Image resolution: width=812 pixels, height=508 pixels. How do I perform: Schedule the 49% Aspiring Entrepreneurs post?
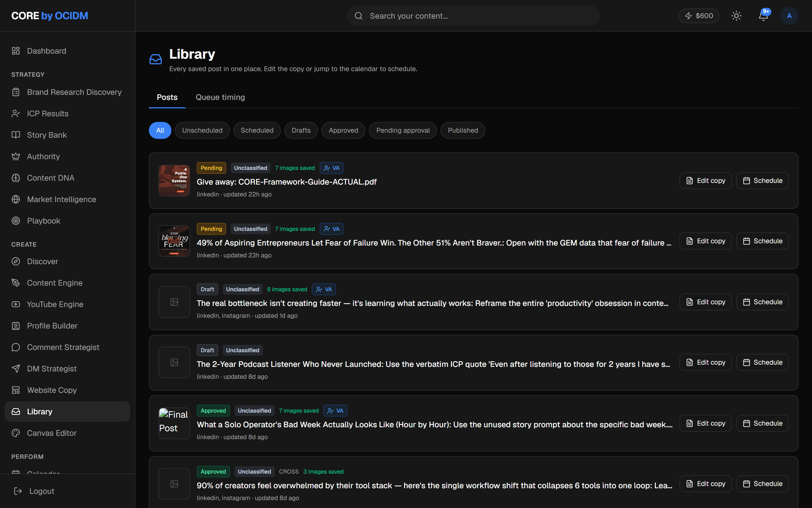[x=762, y=241]
